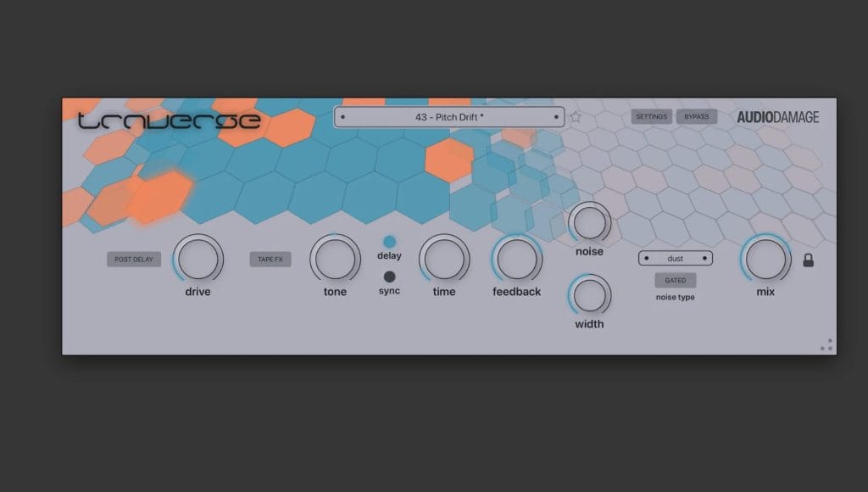
Task: Click the 'feedback' label
Action: 516,292
